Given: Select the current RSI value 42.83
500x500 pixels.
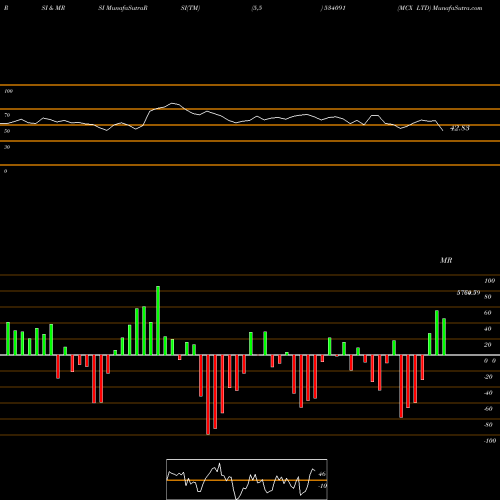Looking at the screenshot, I should pyautogui.click(x=460, y=128).
